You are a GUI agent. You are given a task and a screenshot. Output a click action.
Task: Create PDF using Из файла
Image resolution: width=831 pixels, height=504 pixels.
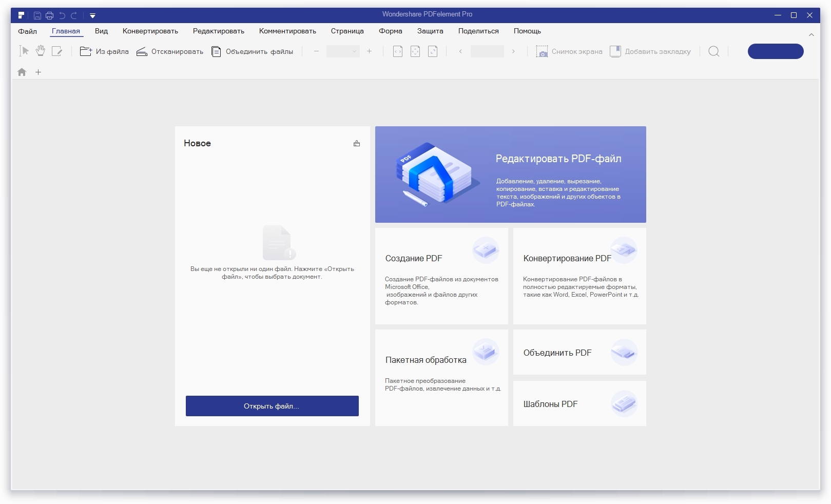(x=104, y=51)
